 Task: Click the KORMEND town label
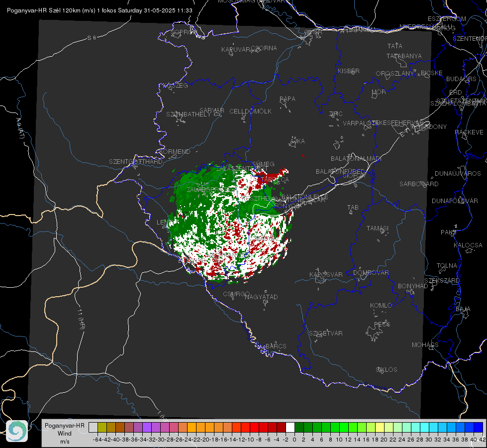[x=175, y=152]
